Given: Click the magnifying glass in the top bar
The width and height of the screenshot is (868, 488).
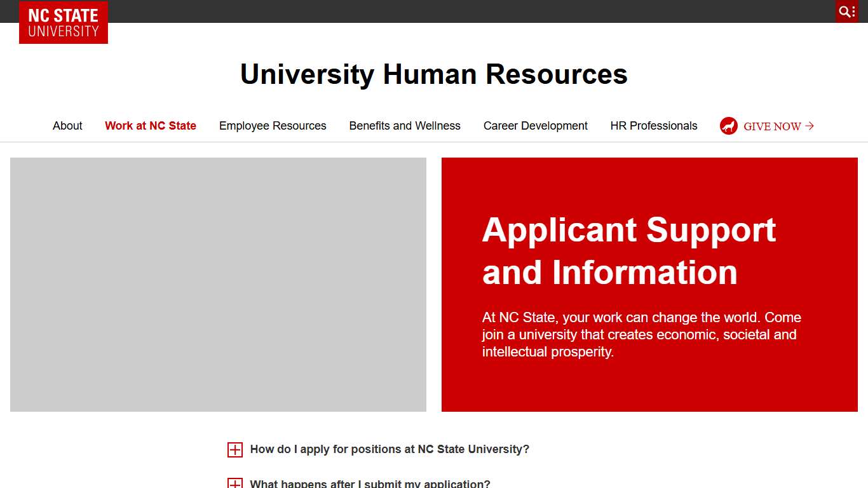Looking at the screenshot, I should click(x=843, y=11).
